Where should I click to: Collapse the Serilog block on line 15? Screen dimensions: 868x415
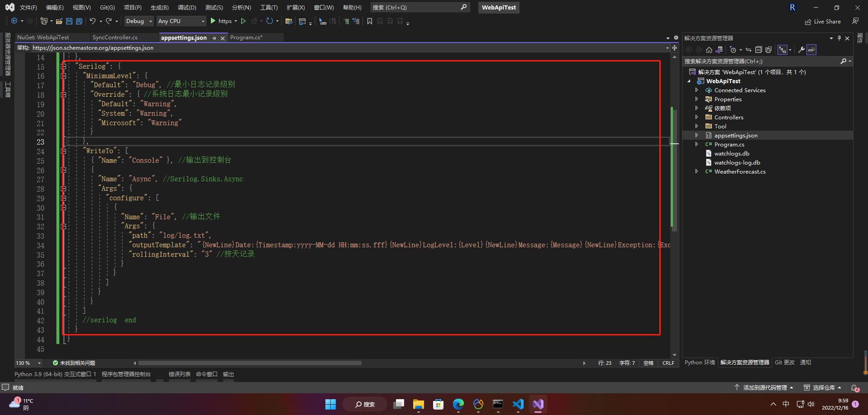coord(64,66)
